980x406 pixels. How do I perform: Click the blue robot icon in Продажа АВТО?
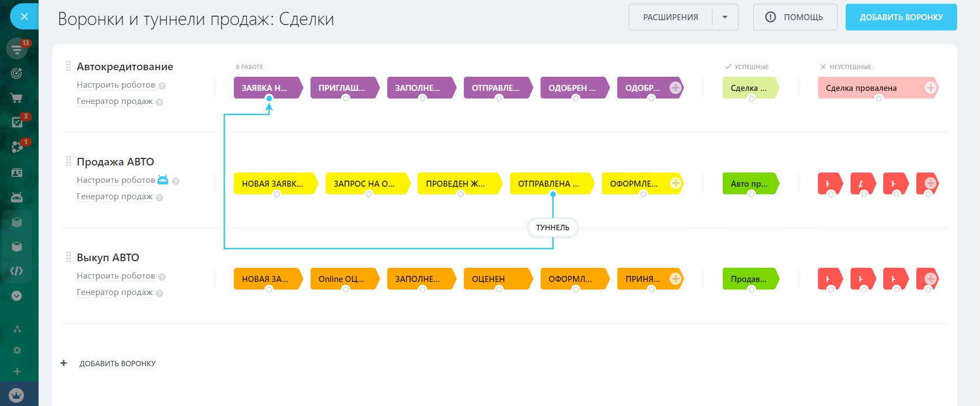click(x=163, y=180)
